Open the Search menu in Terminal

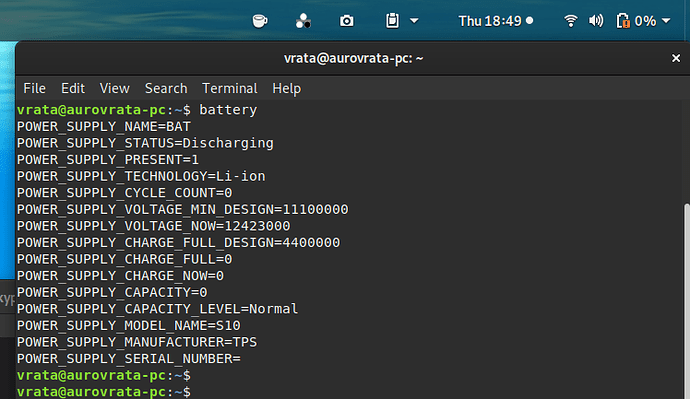(166, 88)
